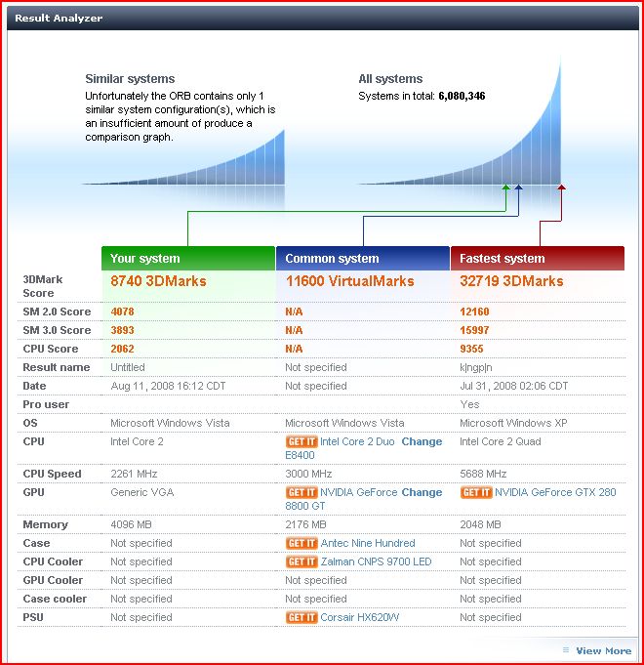Image resolution: width=644 pixels, height=665 pixels.
Task: Click the 2261 MHz CPU speed
Action: point(134,474)
